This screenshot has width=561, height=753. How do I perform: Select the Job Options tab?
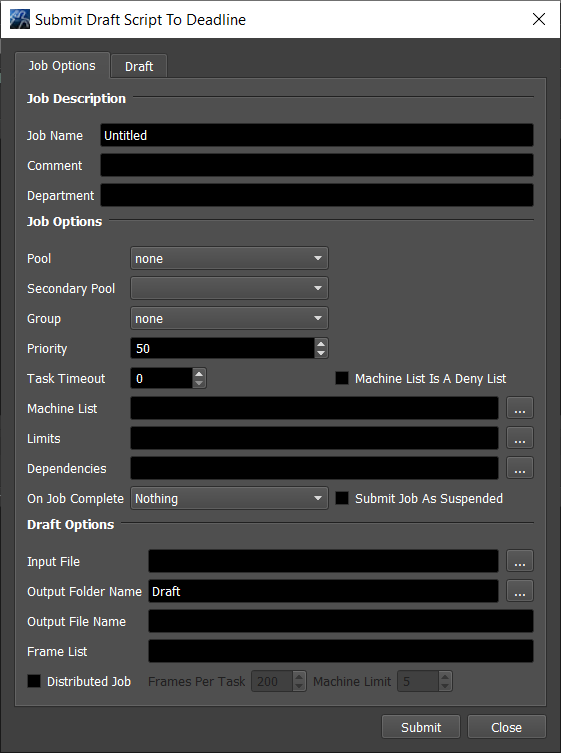pos(62,65)
